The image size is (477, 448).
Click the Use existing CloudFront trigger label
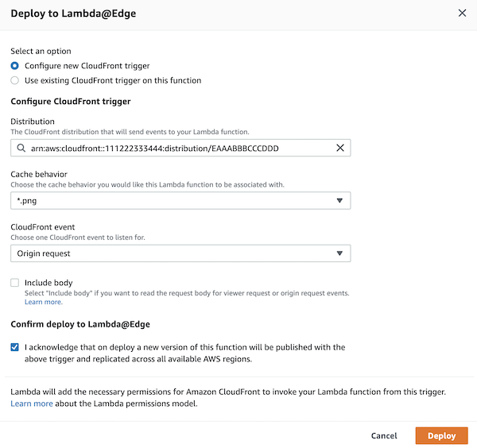pos(113,80)
